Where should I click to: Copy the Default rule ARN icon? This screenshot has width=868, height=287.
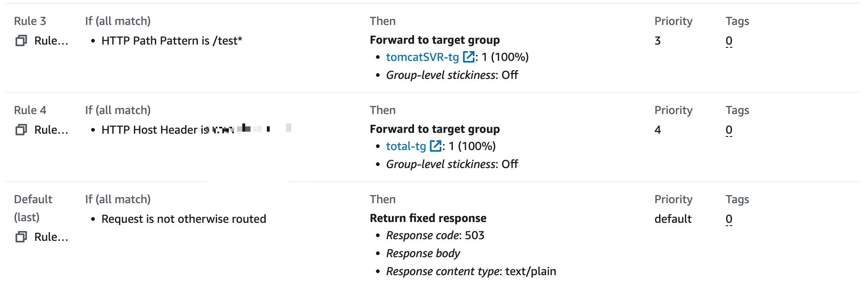click(x=21, y=237)
